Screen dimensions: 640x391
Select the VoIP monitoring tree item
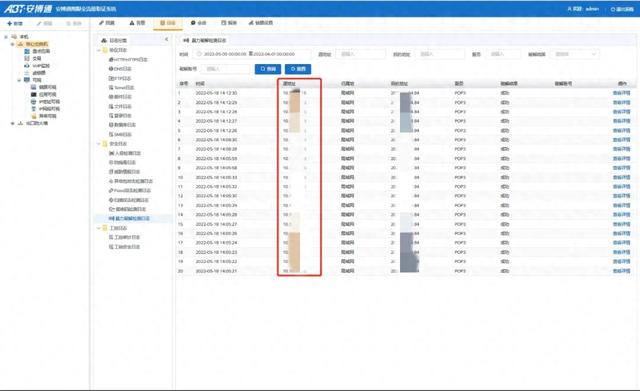tap(41, 66)
